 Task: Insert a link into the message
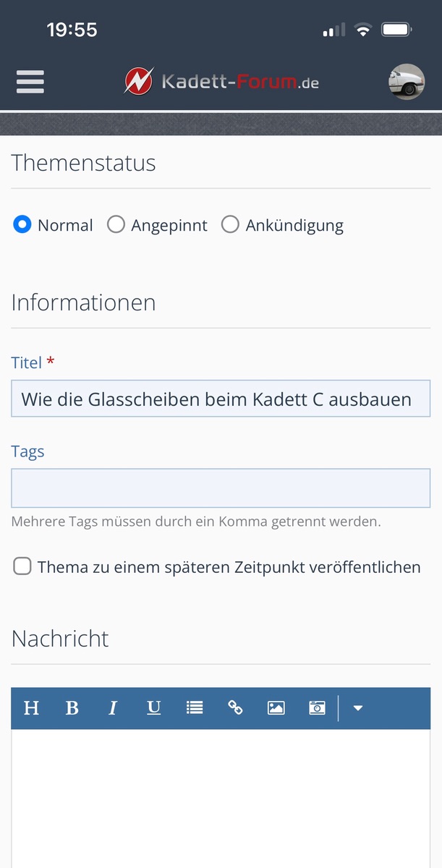pos(235,708)
